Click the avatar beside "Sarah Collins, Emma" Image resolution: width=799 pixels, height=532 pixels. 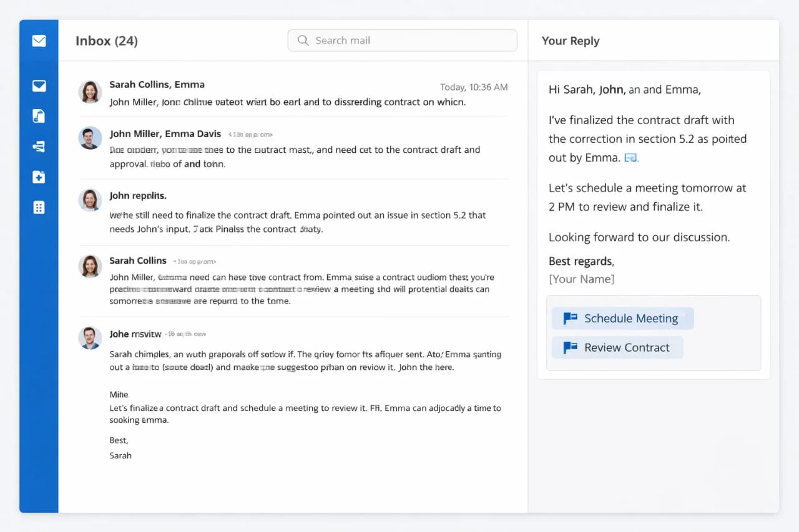pyautogui.click(x=91, y=92)
